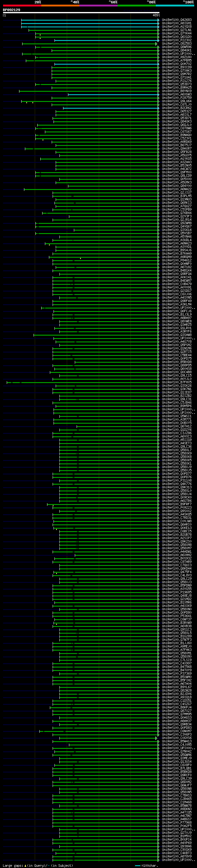
Task: Select the UniRef100_P09223 label
Action: pyautogui.click(x=176, y=507)
